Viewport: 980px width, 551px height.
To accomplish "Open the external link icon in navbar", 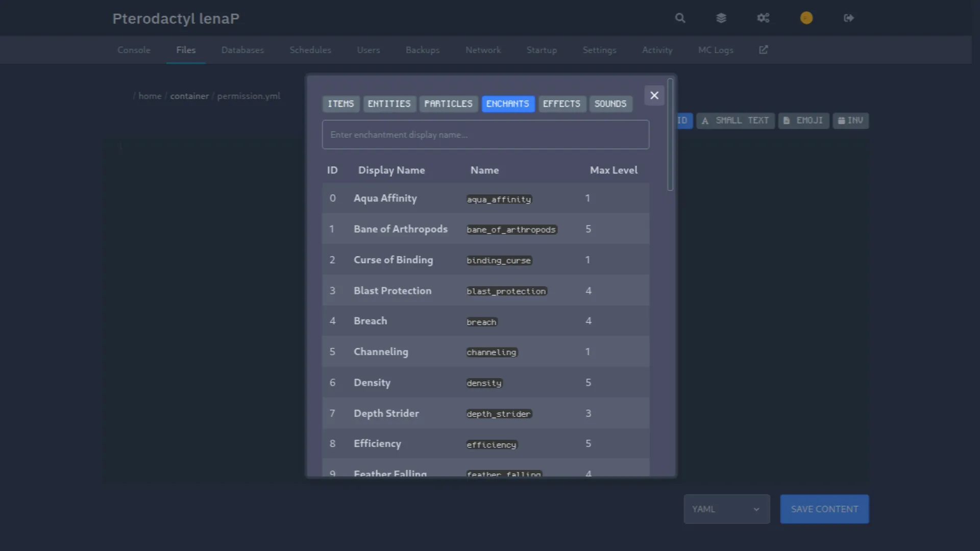I will click(x=764, y=50).
